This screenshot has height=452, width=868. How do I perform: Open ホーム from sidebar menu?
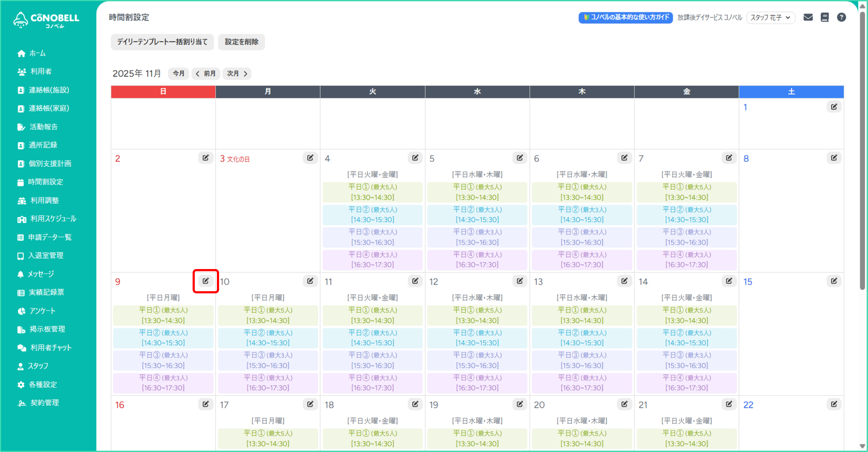37,53
